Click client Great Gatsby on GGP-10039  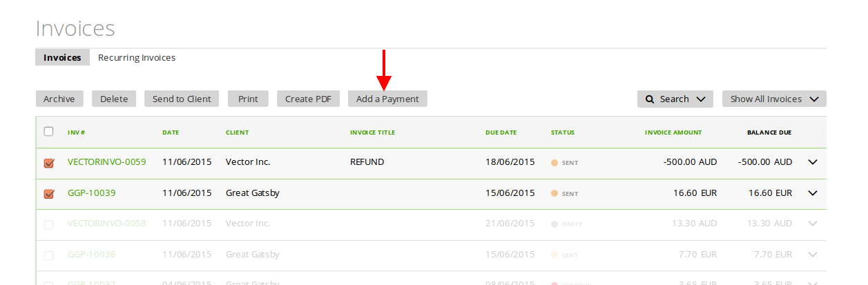pos(253,193)
